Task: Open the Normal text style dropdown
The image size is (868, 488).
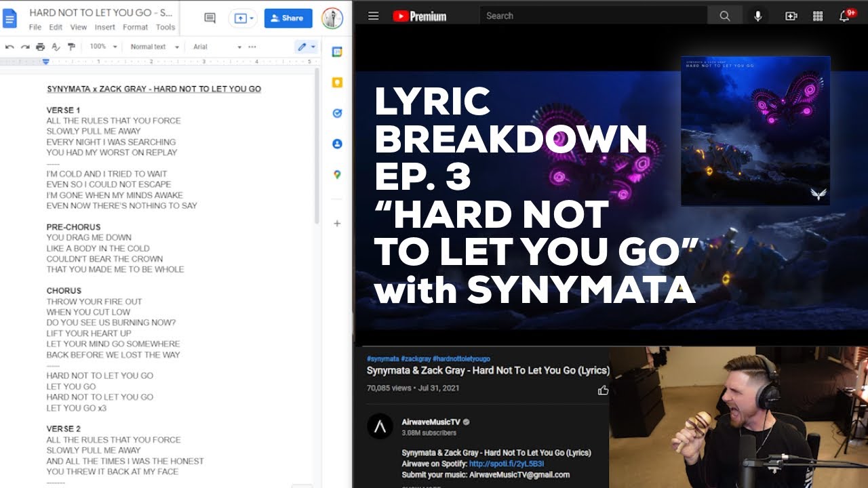Action: coord(155,47)
